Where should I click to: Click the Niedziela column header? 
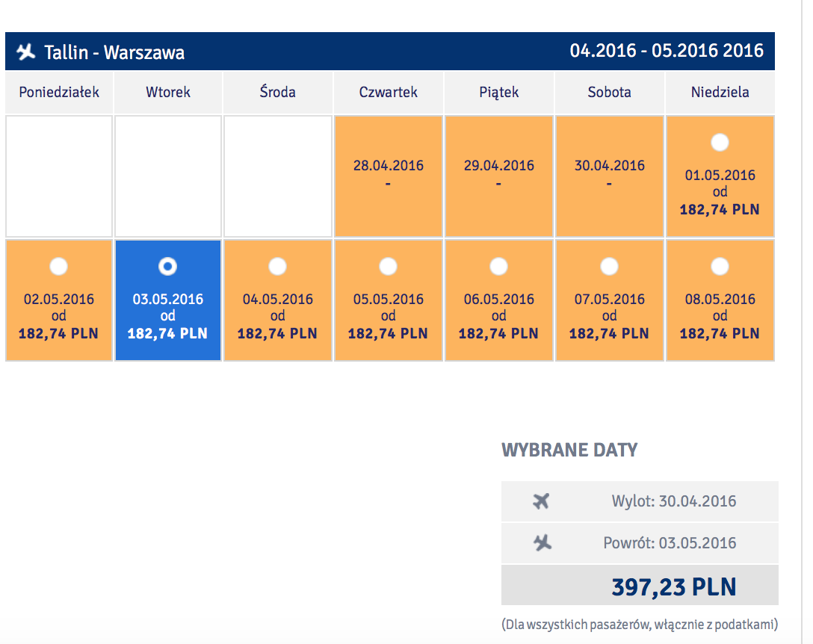click(x=720, y=93)
